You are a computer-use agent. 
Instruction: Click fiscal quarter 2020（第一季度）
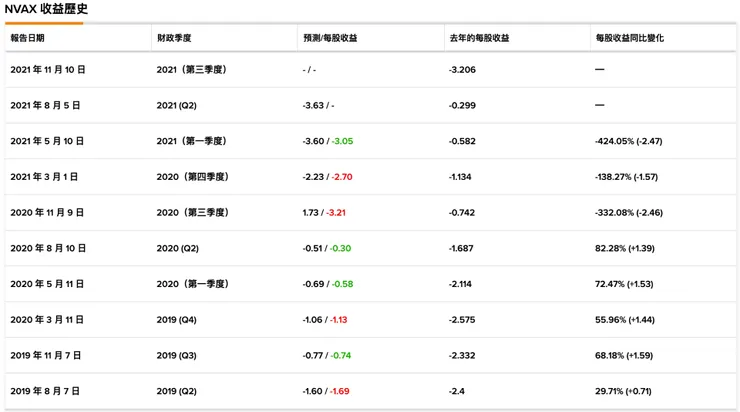193,284
